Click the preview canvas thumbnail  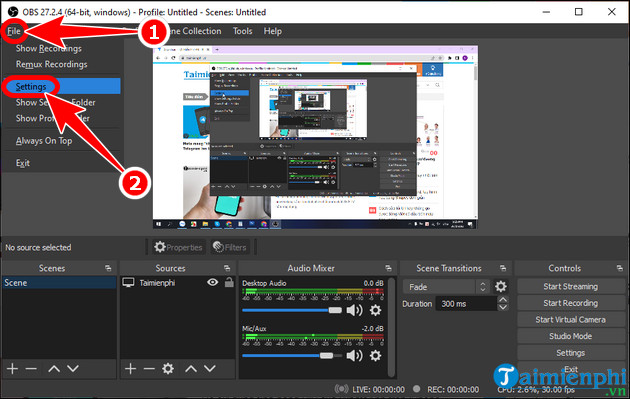click(315, 137)
